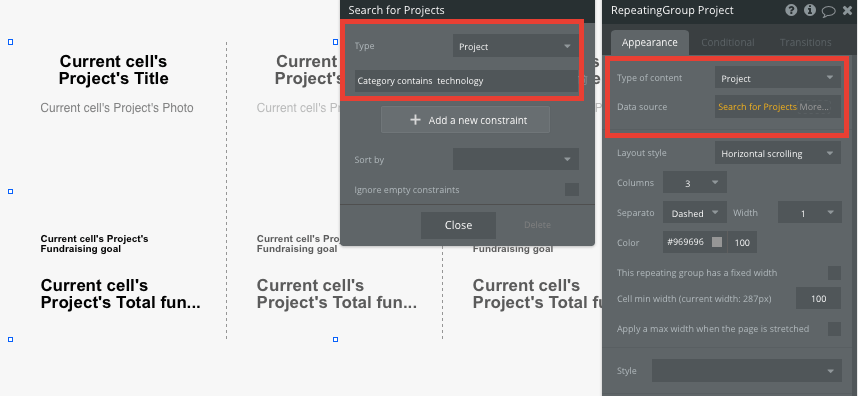Open the Separator Dashed dropdown
This screenshot has width=858, height=396.
click(x=695, y=213)
